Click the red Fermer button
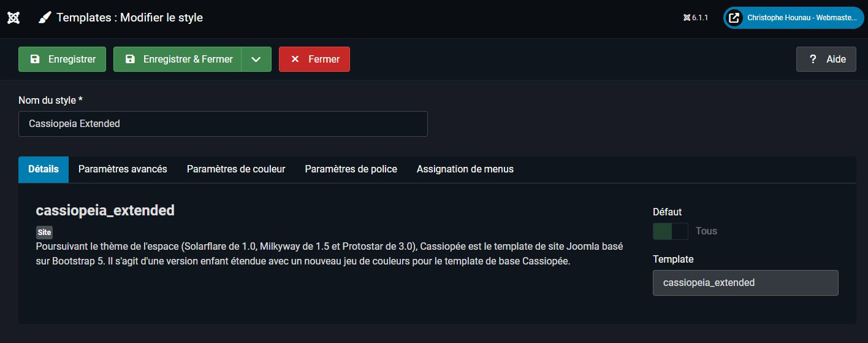Image resolution: width=868 pixels, height=343 pixels. 314,60
